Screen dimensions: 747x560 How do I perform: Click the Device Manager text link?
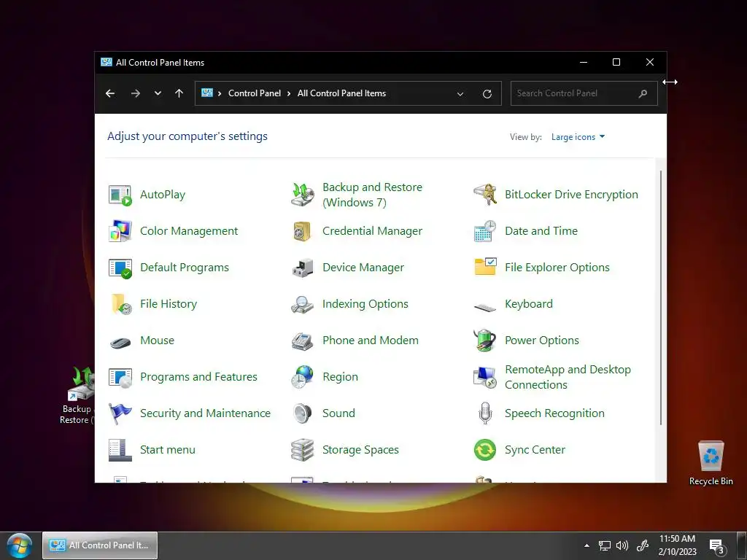point(363,268)
